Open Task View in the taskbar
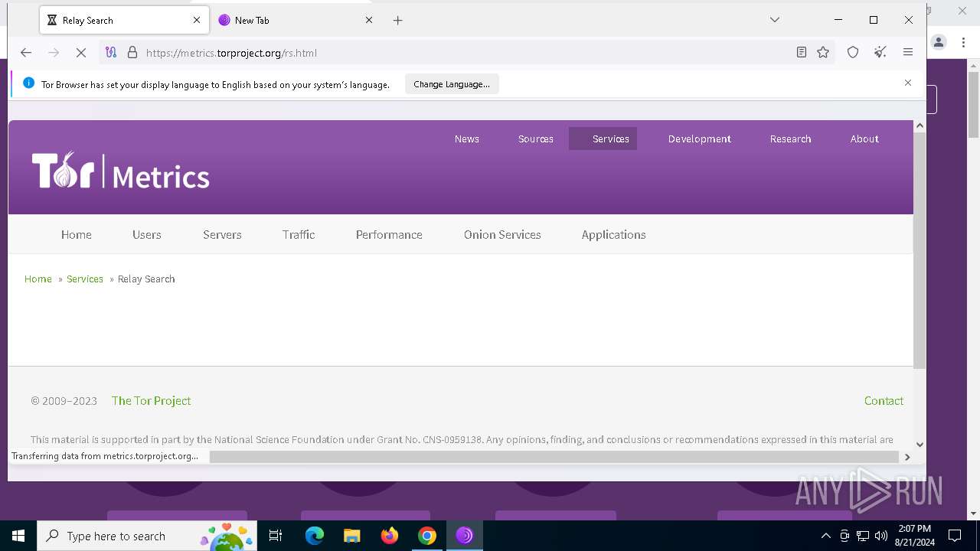 [x=276, y=536]
